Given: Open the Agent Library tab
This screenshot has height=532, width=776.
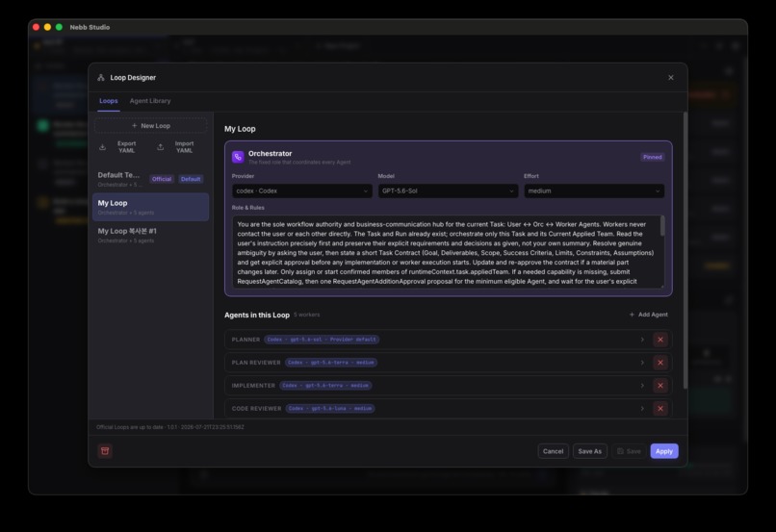Looking at the screenshot, I should pos(150,101).
